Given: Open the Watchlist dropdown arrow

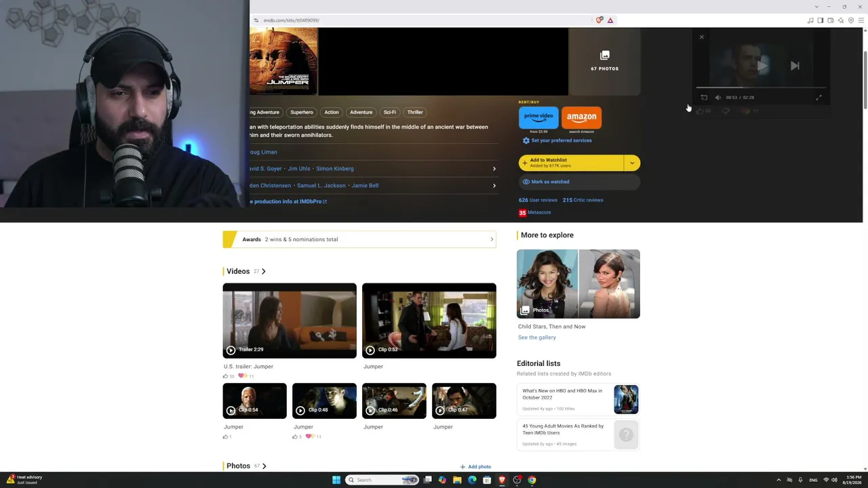Looking at the screenshot, I should 632,163.
